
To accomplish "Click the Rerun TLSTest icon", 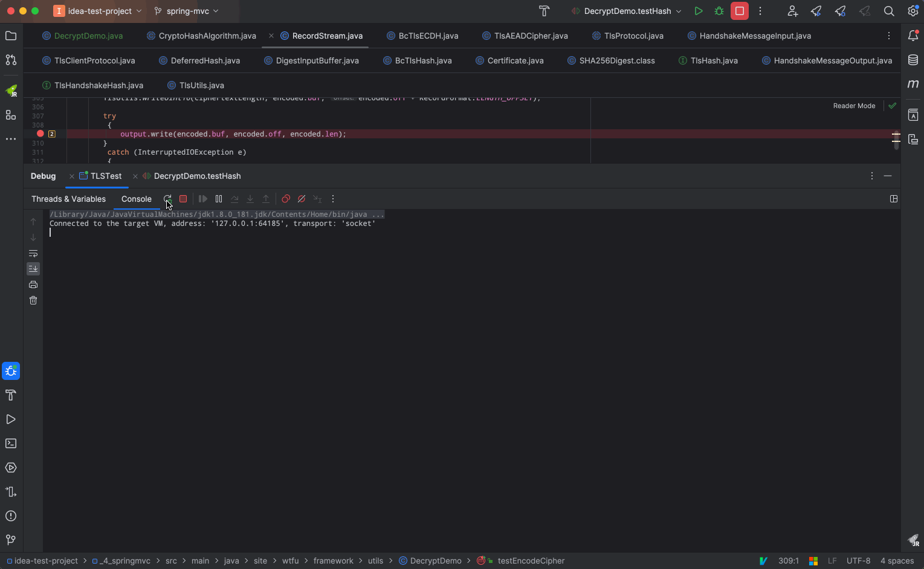I will point(168,199).
